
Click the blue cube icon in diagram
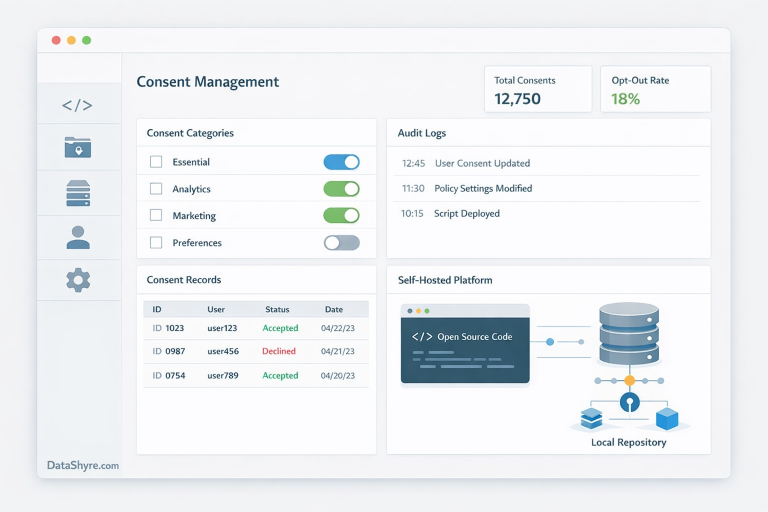coord(667,418)
